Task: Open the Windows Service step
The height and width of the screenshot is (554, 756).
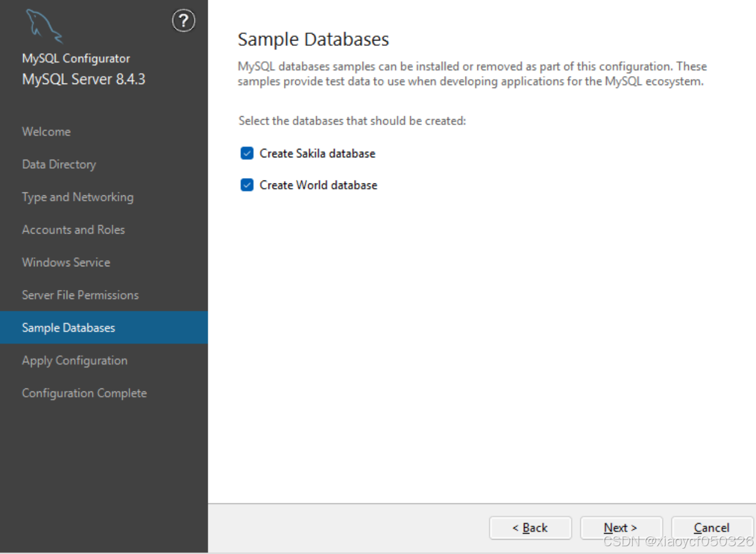Action: pos(66,263)
